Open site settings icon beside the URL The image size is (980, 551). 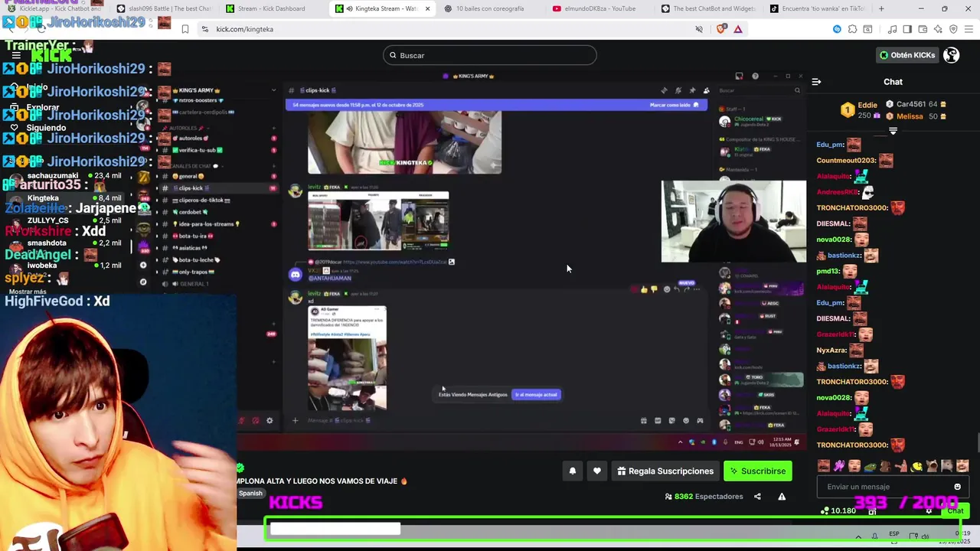[x=204, y=29]
